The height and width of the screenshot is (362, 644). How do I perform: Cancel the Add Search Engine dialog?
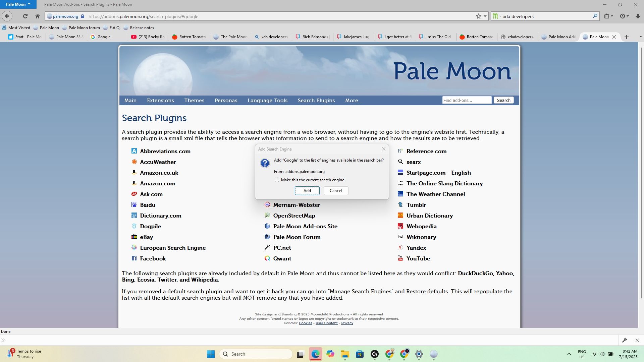pyautogui.click(x=335, y=191)
